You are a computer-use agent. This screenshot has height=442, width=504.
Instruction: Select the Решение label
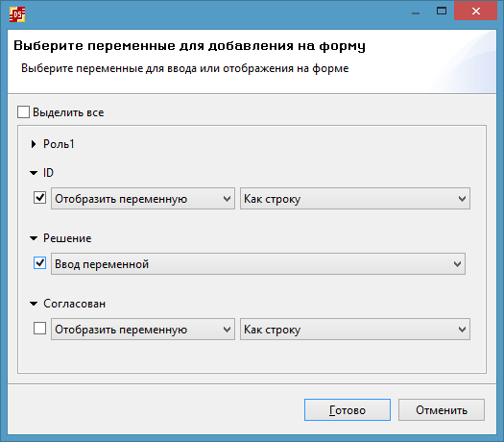pos(67,238)
